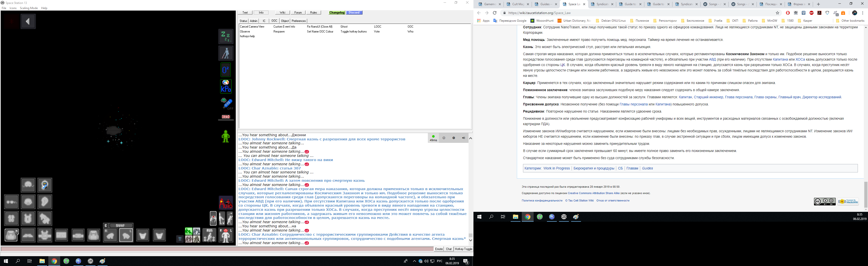Click the kPa pressure indicator icon
The image size is (868, 266).
[226, 86]
